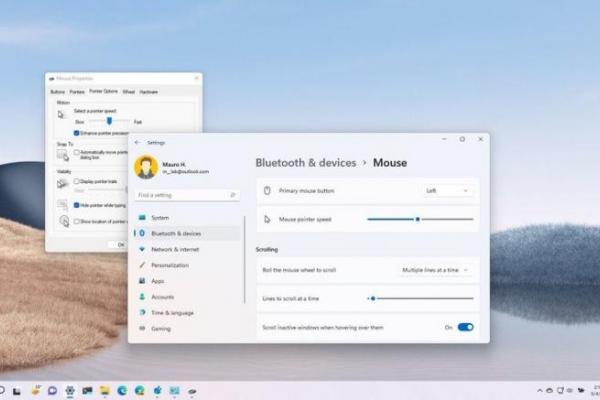Image resolution: width=600 pixels, height=400 pixels.
Task: Open File Explorer from the taskbar
Action: pyautogui.click(x=104, y=390)
